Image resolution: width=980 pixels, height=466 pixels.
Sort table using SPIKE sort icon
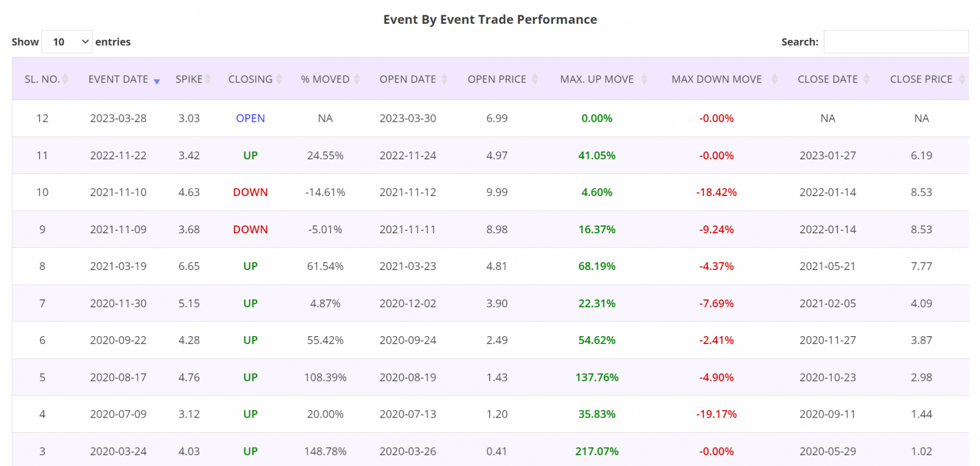coord(208,79)
